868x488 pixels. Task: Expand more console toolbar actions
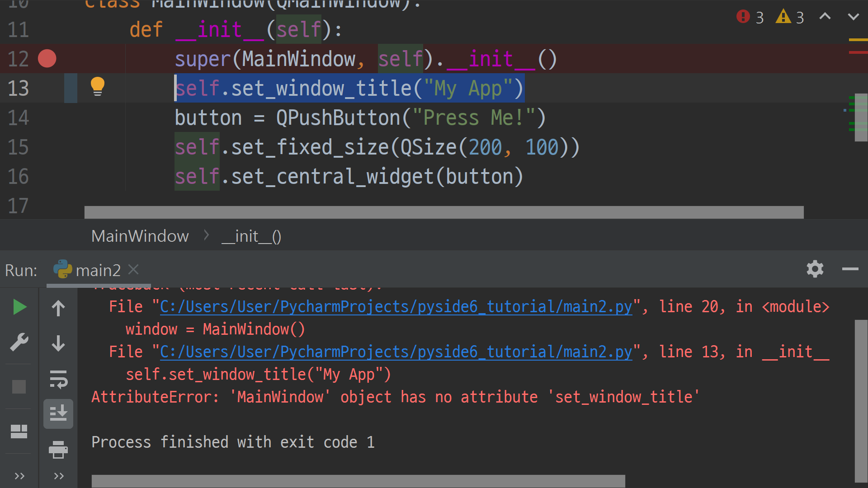pyautogui.click(x=58, y=476)
